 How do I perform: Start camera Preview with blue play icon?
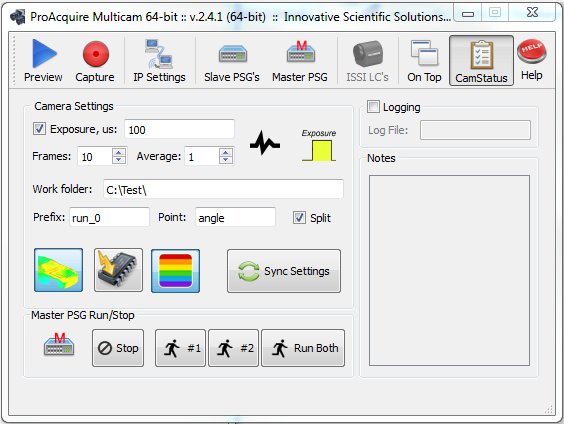coord(43,60)
